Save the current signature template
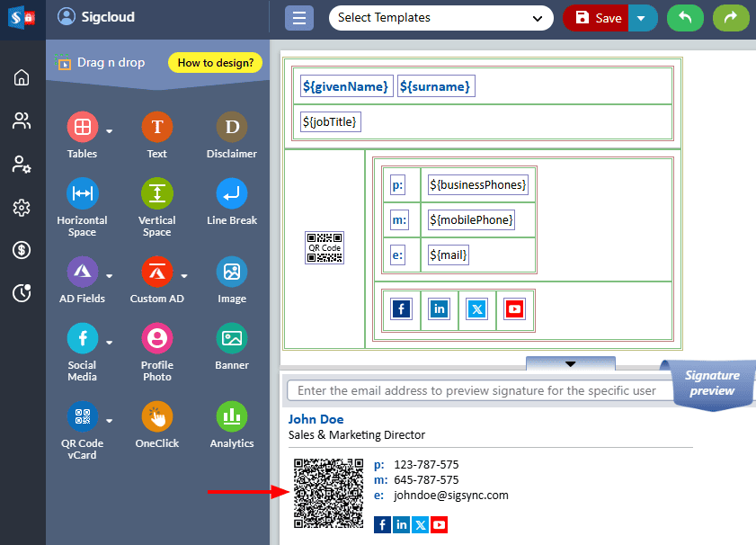 coord(596,17)
